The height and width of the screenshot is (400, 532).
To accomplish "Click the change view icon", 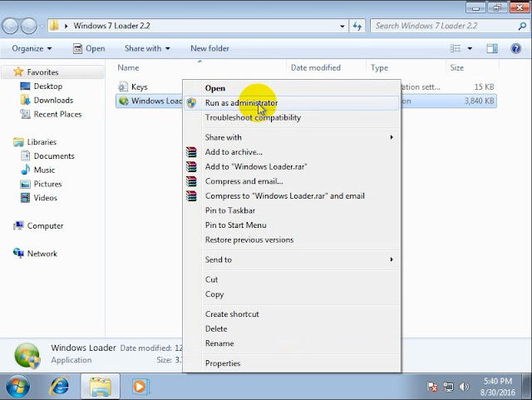I will 456,48.
